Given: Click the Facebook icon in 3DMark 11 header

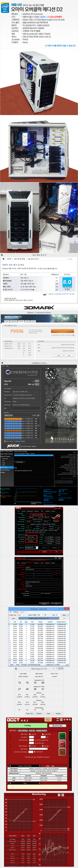Looking at the screenshot, I should pyautogui.click(x=75, y=316).
